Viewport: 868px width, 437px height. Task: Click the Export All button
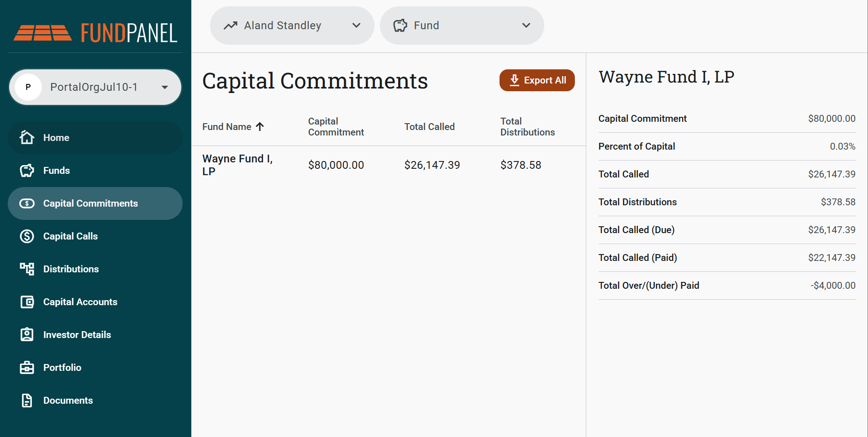(x=537, y=80)
